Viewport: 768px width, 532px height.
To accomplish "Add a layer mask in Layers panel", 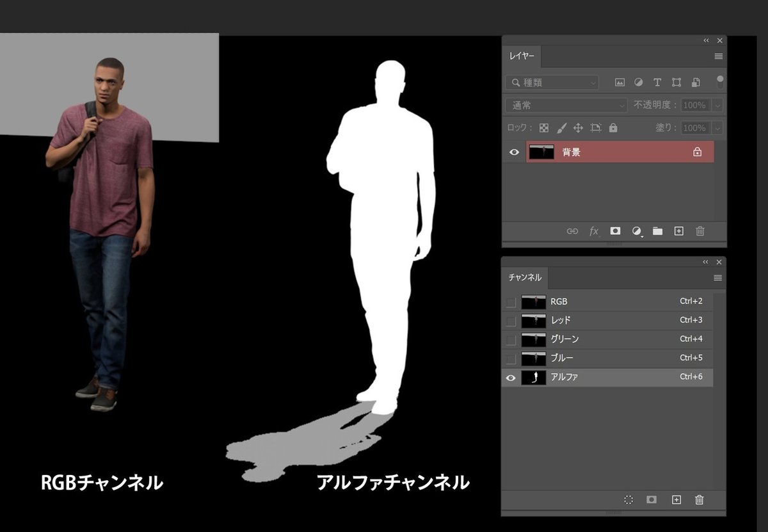I will click(x=615, y=231).
